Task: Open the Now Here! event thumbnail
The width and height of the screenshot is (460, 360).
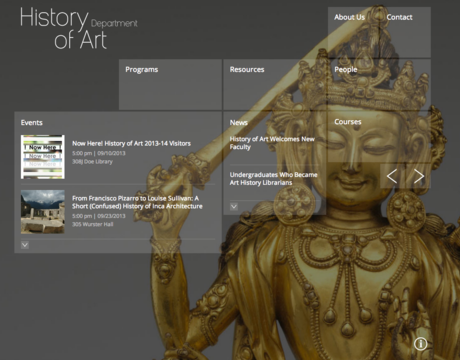Action: coord(43,157)
